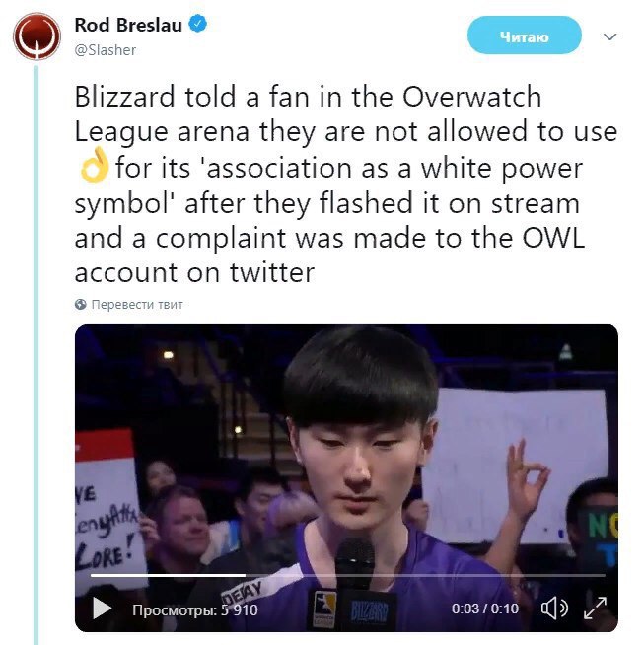Click the 0:03 / 0:10 time display
644x645 pixels.
click(485, 609)
